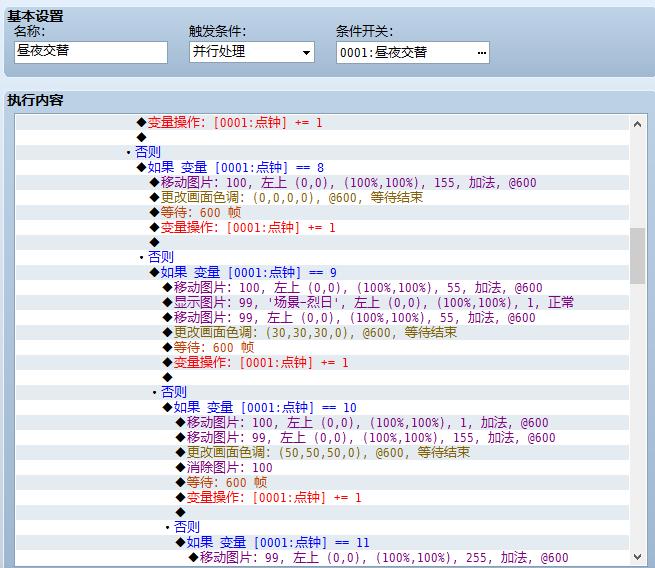Select the 否则 line above the == 8 condition

(322, 152)
